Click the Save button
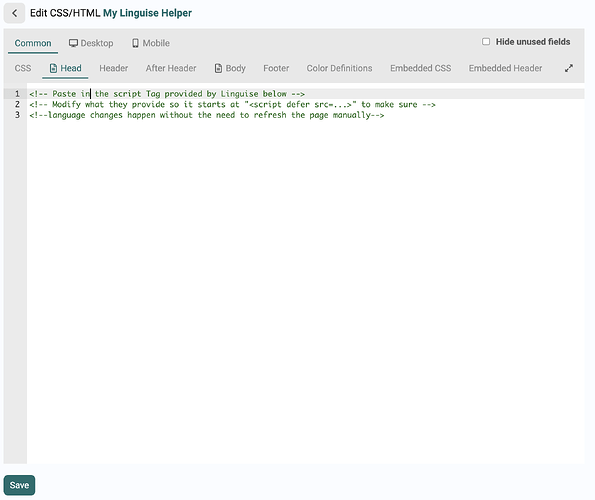The height and width of the screenshot is (500, 595). pyautogui.click(x=19, y=485)
